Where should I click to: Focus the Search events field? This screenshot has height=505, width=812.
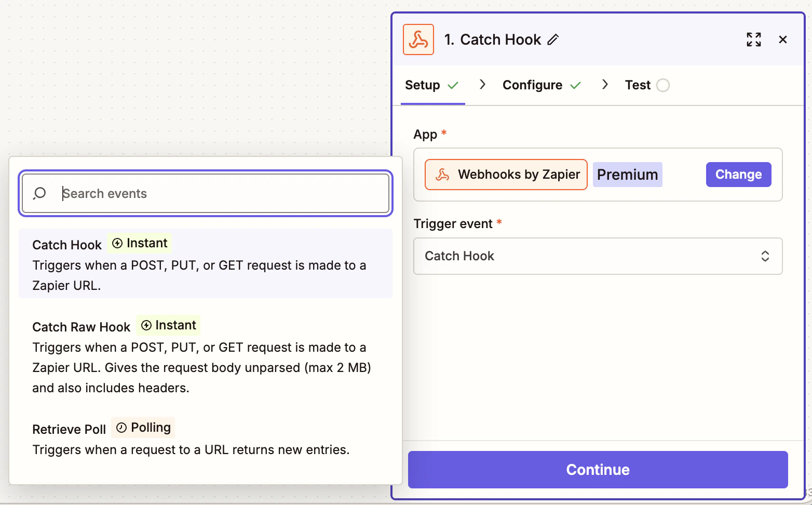point(206,193)
